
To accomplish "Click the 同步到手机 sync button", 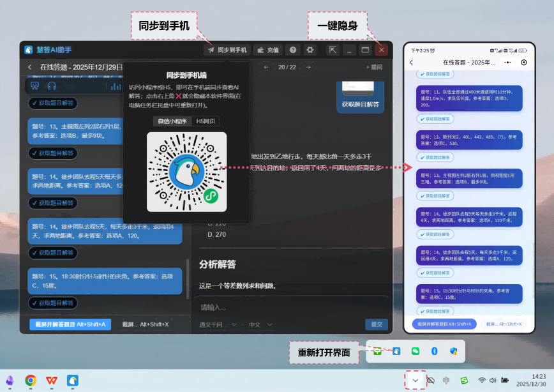I will click(226, 50).
